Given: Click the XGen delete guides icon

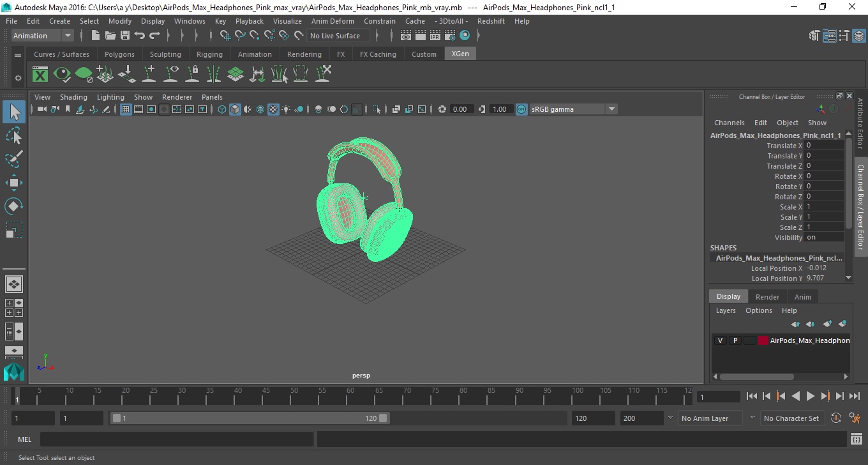Looking at the screenshot, I should point(323,74).
